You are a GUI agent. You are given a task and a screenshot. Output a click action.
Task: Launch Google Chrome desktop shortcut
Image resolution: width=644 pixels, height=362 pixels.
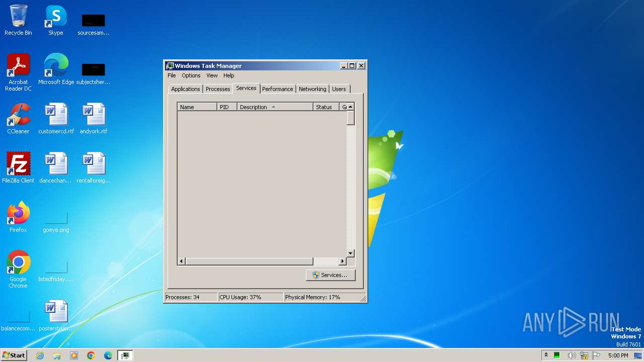(x=18, y=269)
